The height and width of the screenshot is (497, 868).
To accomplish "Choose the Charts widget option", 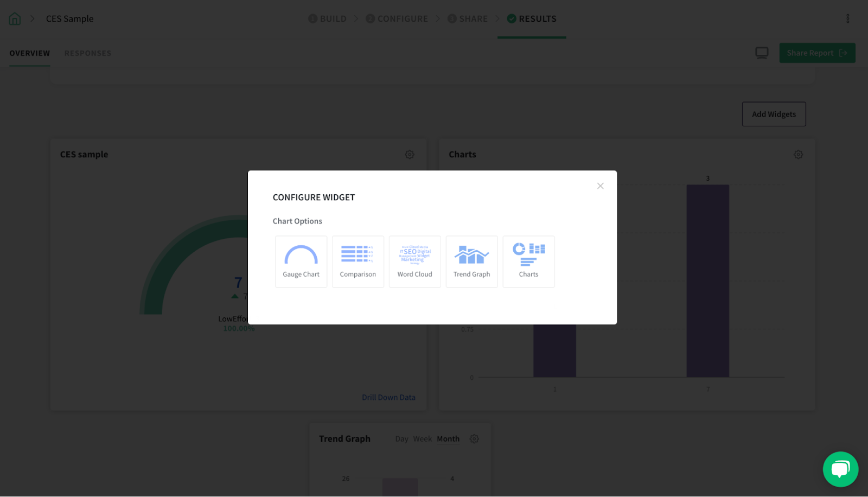I will coord(529,262).
